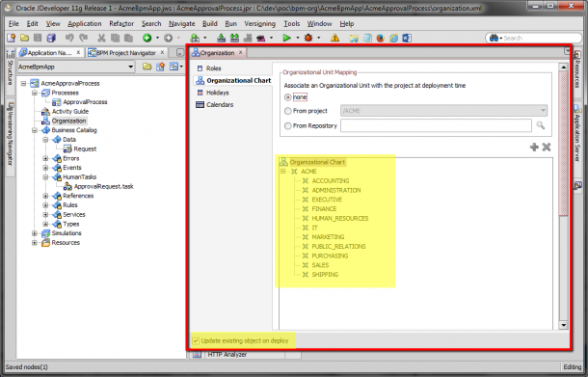
Task: Select the From Repository radio button
Action: [x=288, y=126]
